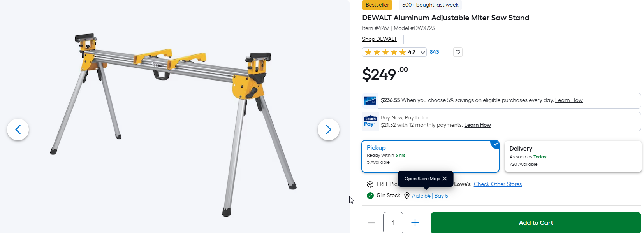Image resolution: width=644 pixels, height=233 pixels.
Task: Add the miter saw stand to cart
Action: coord(536,223)
